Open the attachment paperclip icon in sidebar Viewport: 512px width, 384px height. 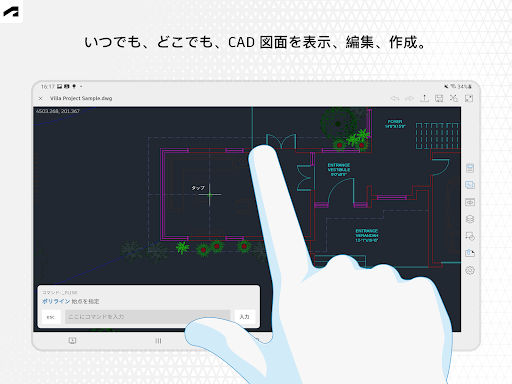pyautogui.click(x=470, y=253)
